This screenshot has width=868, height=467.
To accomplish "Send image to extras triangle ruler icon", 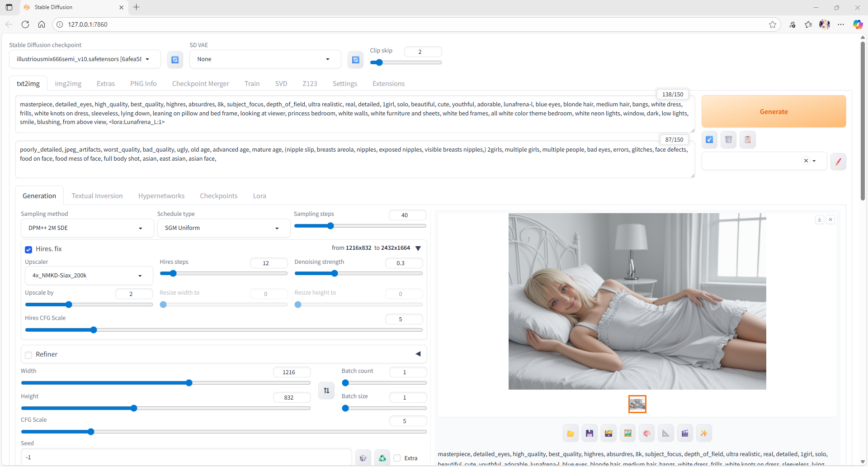I will [665, 434].
